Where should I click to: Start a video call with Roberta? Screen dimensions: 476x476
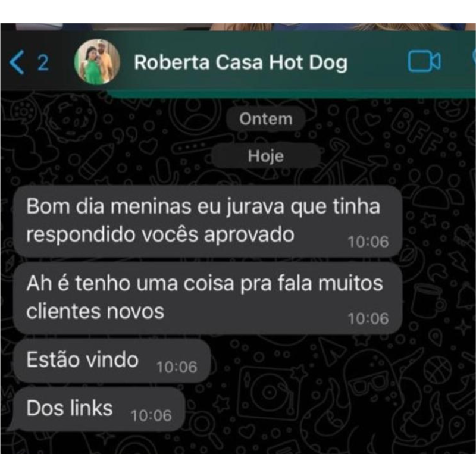pos(424,61)
